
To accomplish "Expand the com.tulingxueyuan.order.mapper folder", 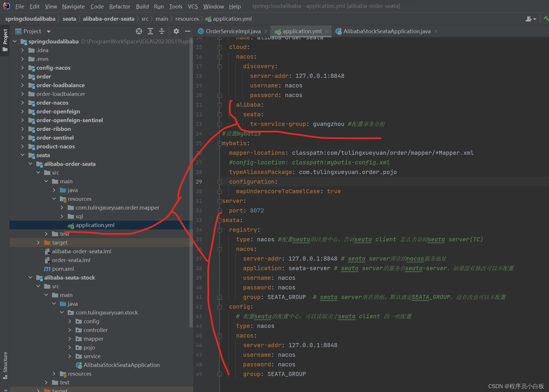I will [x=62, y=208].
